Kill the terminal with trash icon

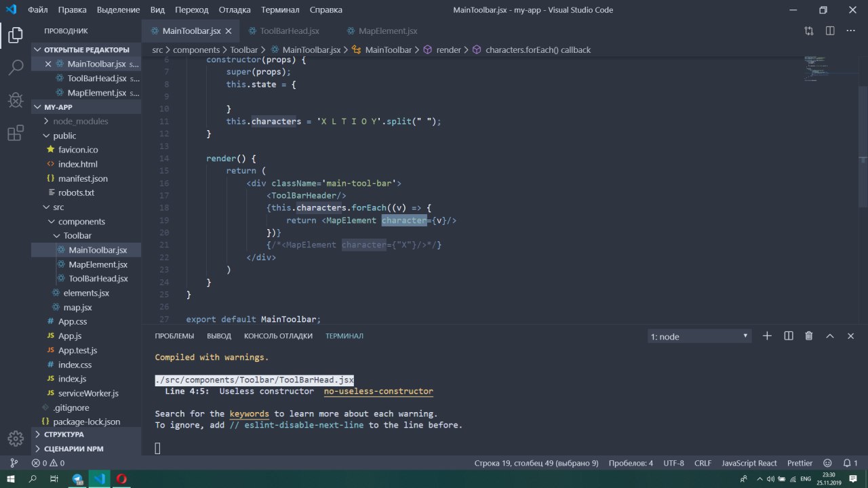pyautogui.click(x=808, y=336)
